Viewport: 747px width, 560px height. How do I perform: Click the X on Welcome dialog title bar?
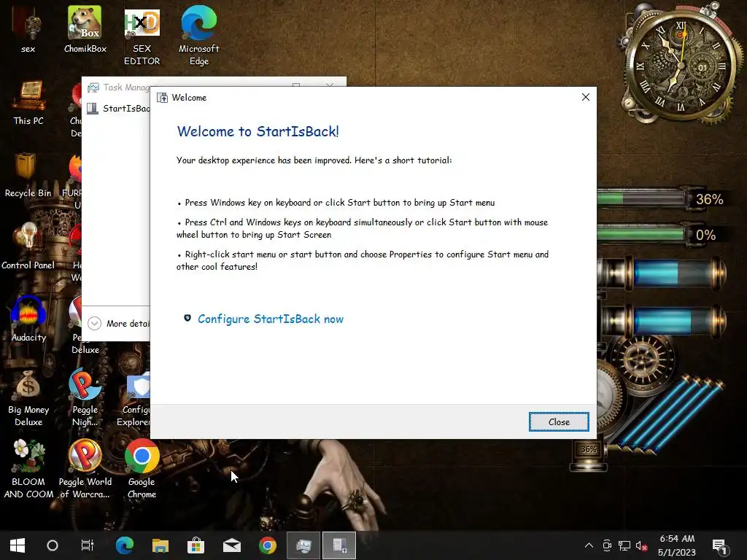click(x=586, y=97)
